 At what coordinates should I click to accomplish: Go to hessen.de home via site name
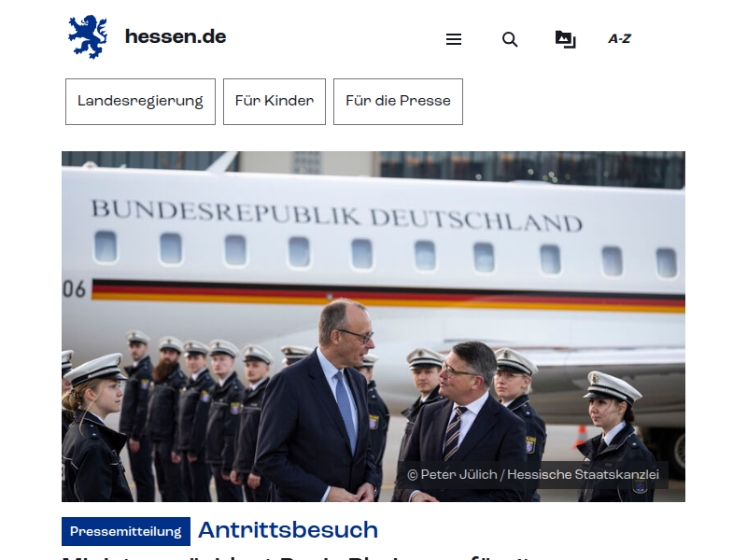(x=176, y=36)
